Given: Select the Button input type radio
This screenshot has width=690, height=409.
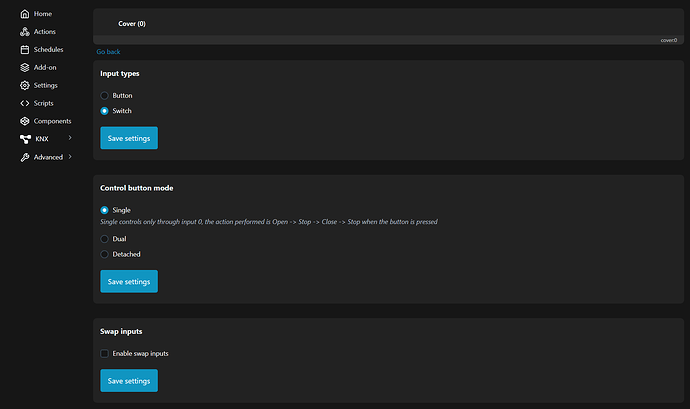Looking at the screenshot, I should 105,95.
